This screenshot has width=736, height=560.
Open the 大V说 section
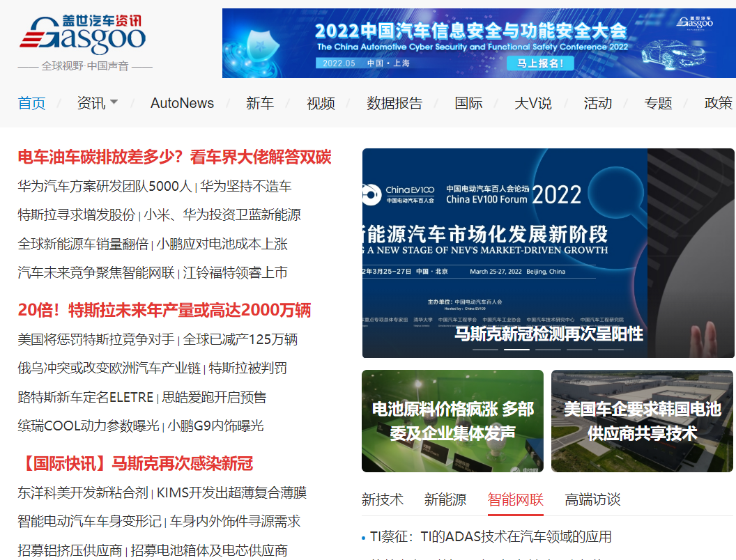(x=533, y=103)
